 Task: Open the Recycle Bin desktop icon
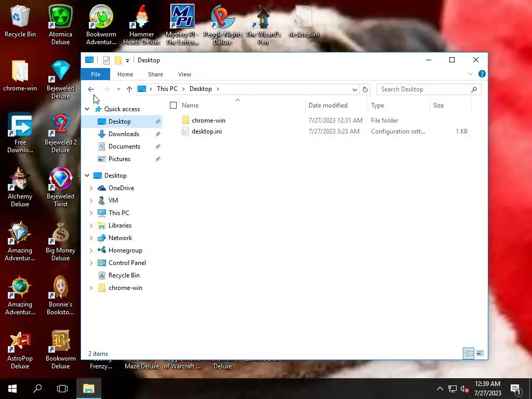pyautogui.click(x=20, y=21)
